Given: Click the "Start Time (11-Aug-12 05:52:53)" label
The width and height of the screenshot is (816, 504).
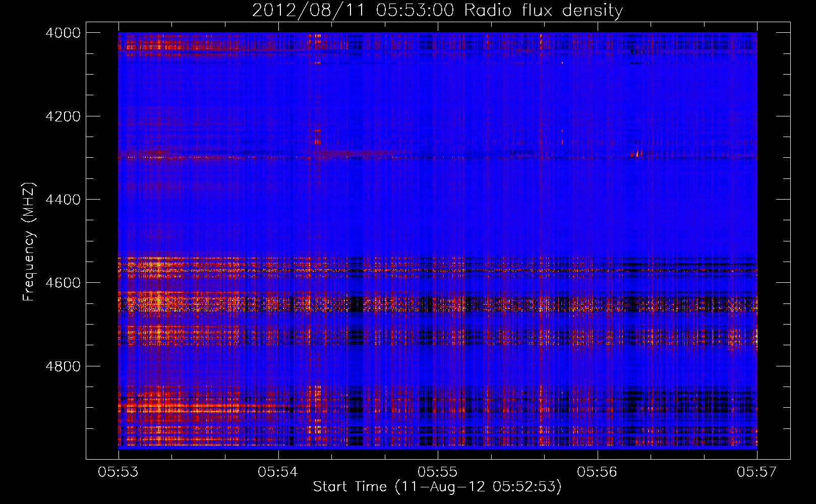Looking at the screenshot, I should point(437,487).
